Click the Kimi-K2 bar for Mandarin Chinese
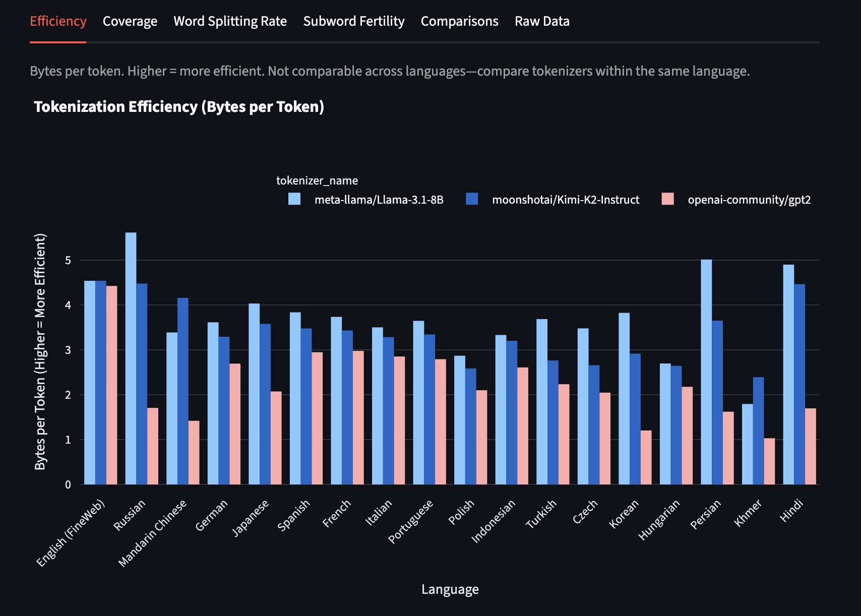The image size is (861, 616). tap(182, 391)
